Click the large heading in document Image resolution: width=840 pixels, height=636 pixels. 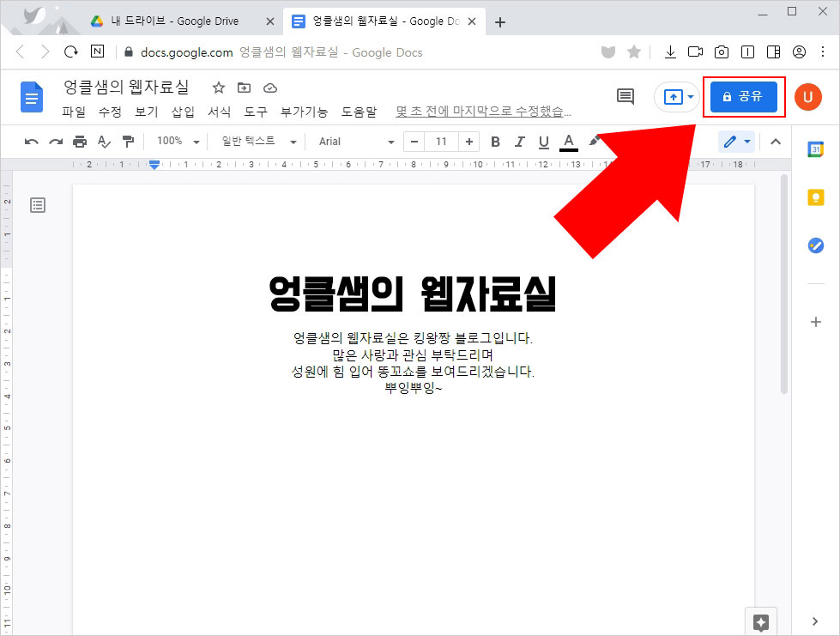point(413,294)
